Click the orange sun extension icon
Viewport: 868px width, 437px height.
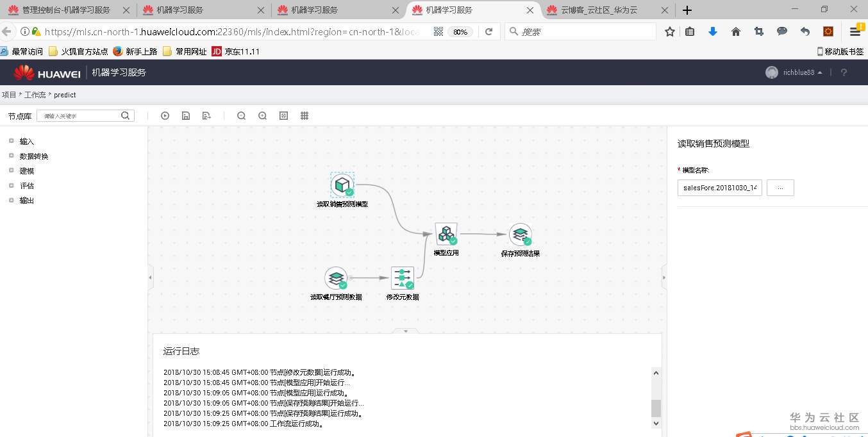point(828,31)
